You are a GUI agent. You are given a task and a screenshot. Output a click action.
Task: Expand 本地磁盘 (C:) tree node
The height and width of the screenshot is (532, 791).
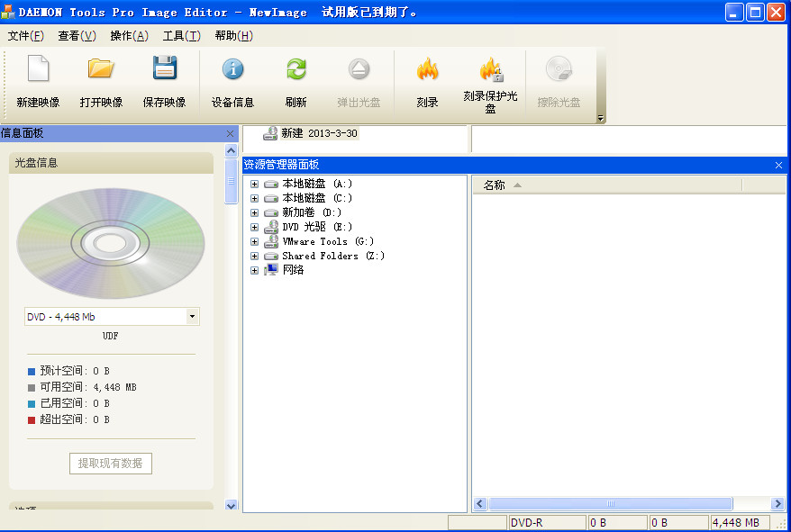coord(254,198)
